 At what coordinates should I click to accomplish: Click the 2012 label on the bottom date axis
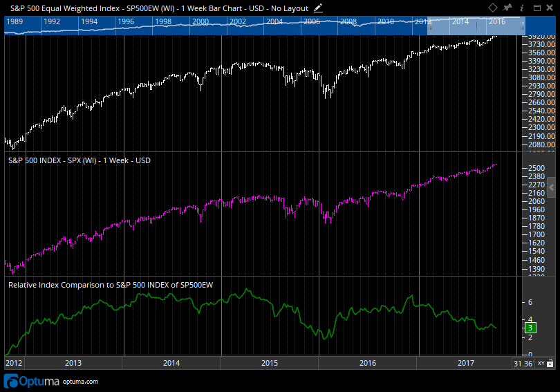(14, 363)
